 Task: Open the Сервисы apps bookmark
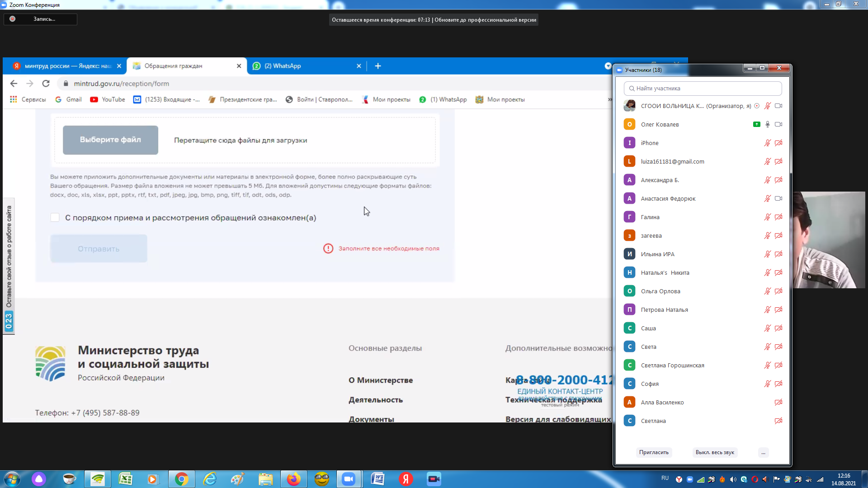pos(28,99)
